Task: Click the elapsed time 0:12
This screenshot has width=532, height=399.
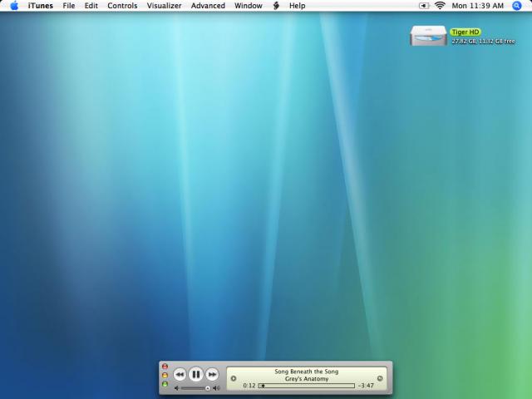Action: point(249,386)
